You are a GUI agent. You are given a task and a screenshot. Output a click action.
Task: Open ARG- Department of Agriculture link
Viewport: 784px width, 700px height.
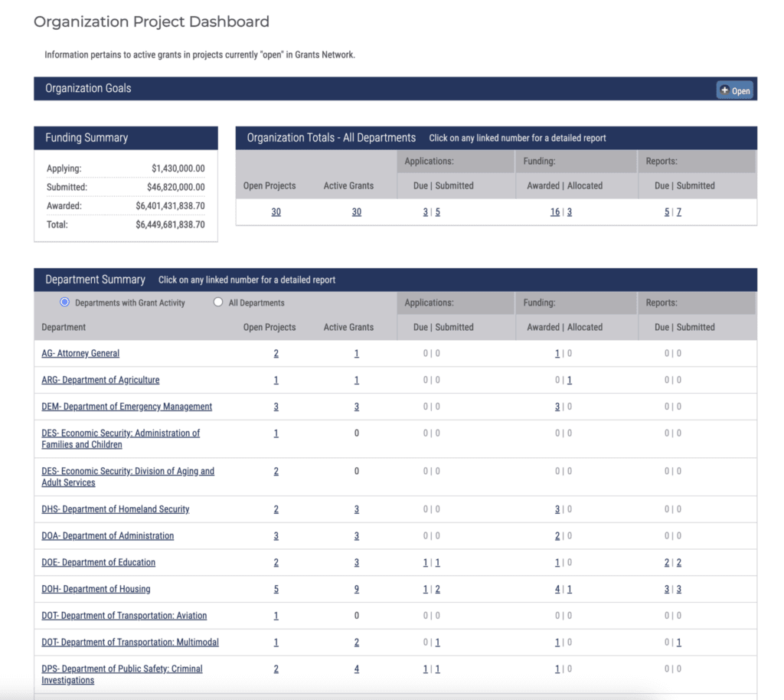pos(100,380)
